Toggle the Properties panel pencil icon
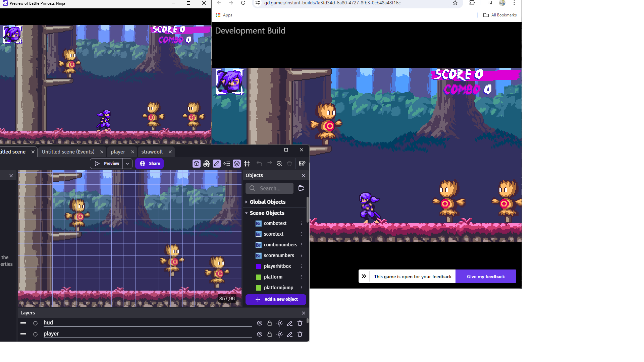Viewport: 644px width, 362px height. (x=217, y=164)
